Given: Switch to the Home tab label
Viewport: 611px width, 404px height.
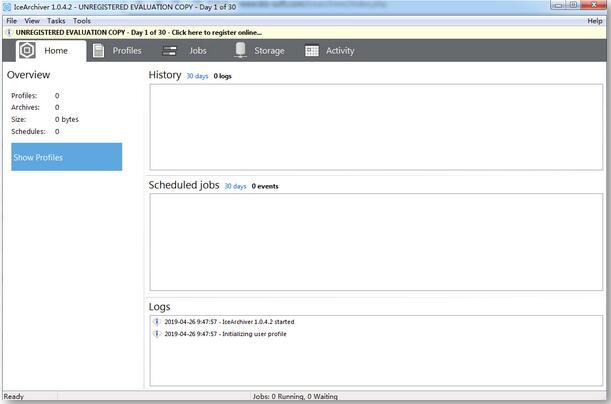Looking at the screenshot, I should pyautogui.click(x=56, y=51).
